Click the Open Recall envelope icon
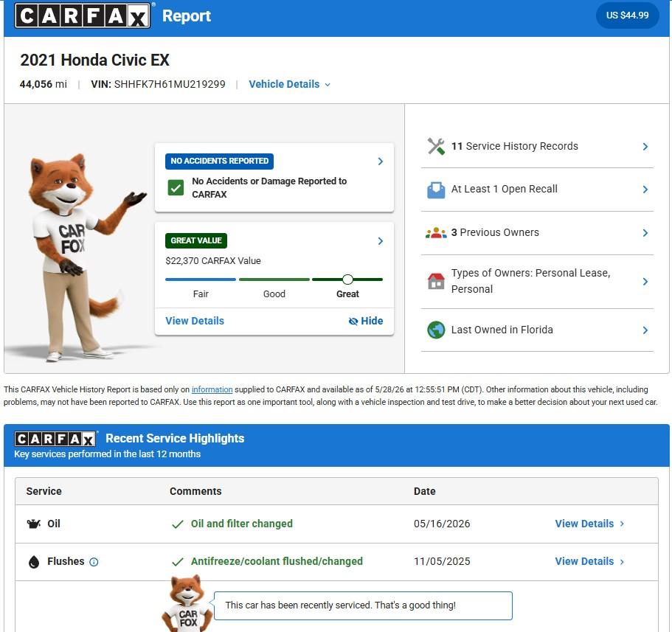Viewport: 672px width, 632px height. point(436,190)
